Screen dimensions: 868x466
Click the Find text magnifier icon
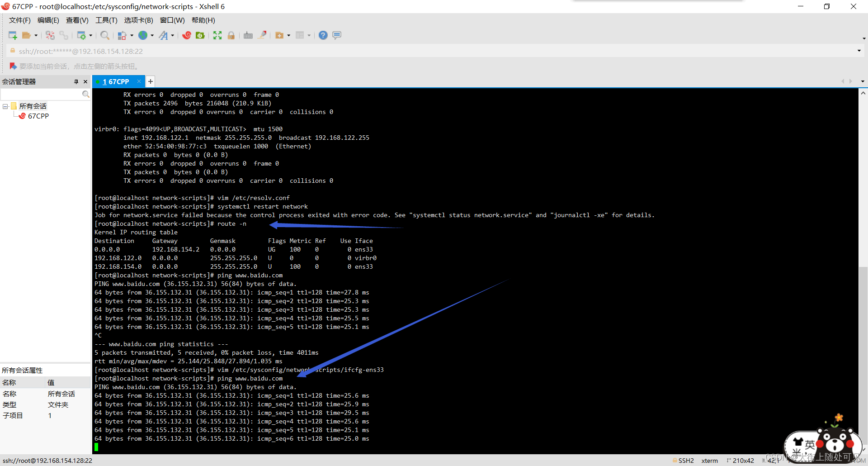pos(104,35)
